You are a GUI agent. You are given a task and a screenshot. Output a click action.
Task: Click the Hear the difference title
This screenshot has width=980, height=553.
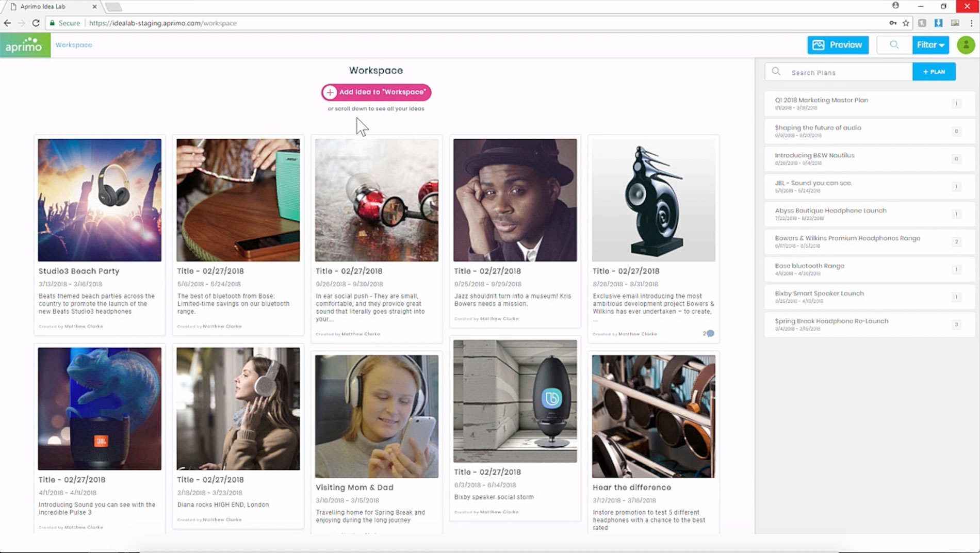(632, 487)
